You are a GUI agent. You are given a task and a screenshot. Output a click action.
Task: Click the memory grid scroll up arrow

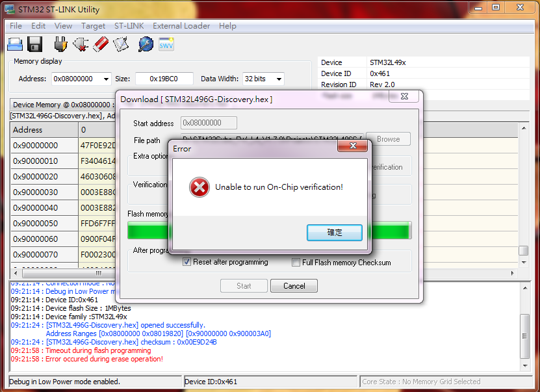(524, 129)
